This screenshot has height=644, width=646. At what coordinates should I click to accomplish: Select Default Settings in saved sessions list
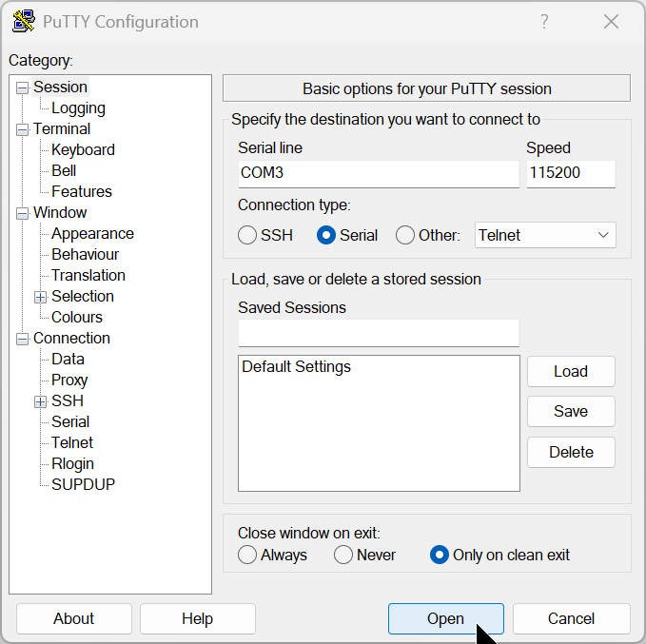pos(297,366)
